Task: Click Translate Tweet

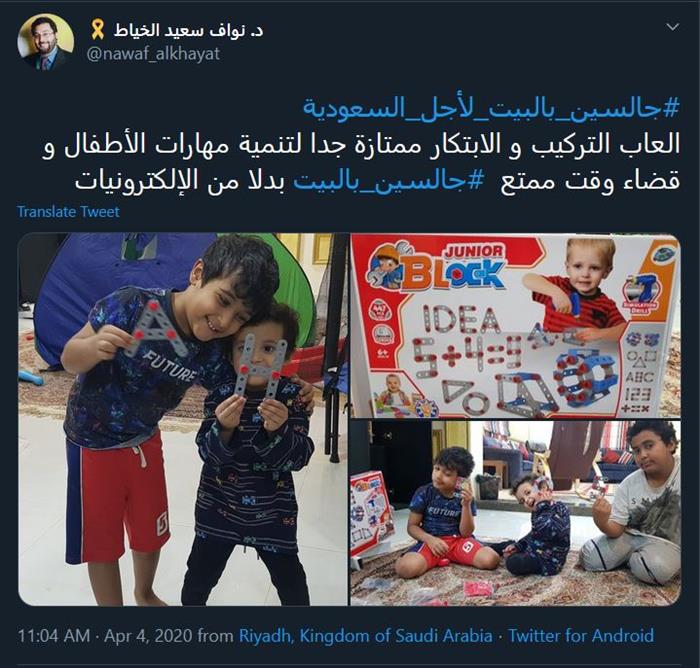Action: [x=68, y=212]
